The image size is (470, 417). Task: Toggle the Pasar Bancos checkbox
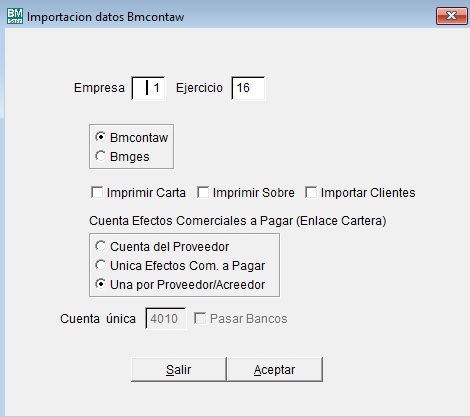pos(200,318)
